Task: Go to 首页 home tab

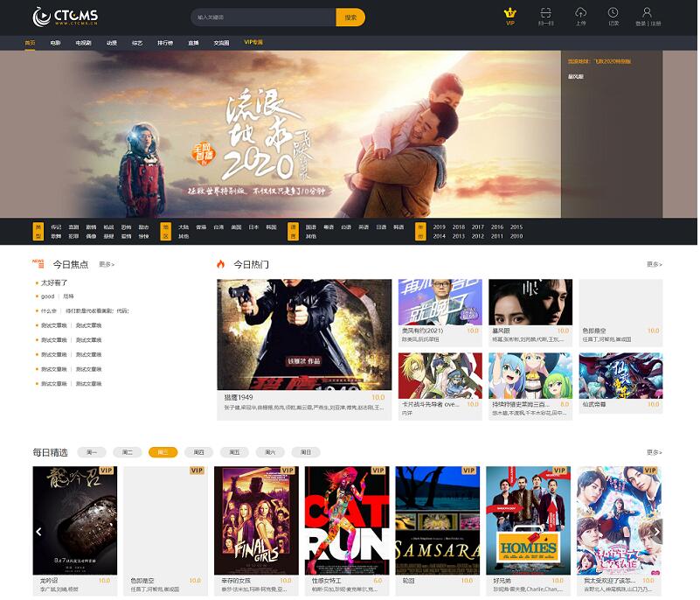Action: point(30,43)
